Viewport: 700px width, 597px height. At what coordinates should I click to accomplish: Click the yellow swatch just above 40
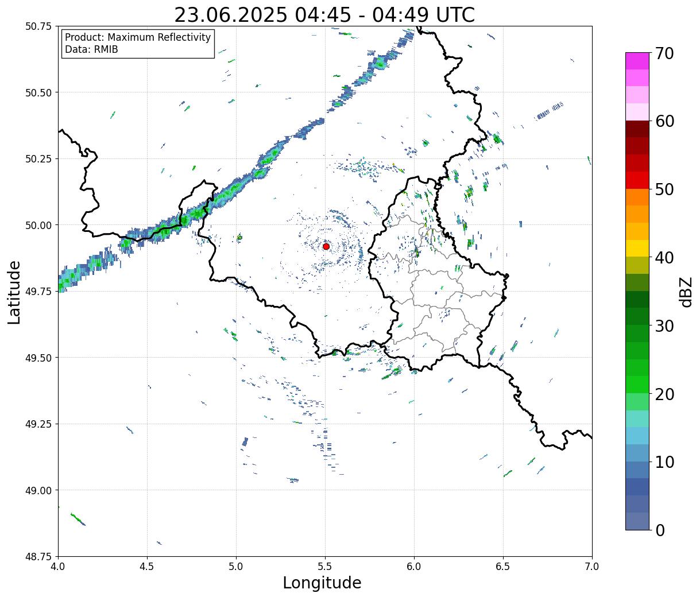point(637,249)
